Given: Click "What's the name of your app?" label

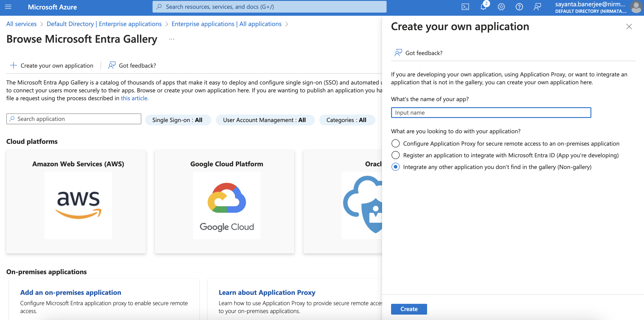Looking at the screenshot, I should [x=430, y=99].
